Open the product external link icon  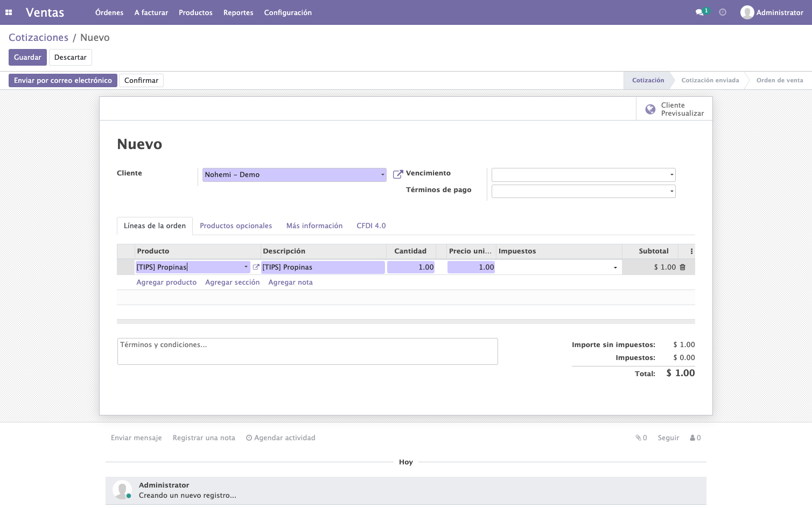click(256, 267)
